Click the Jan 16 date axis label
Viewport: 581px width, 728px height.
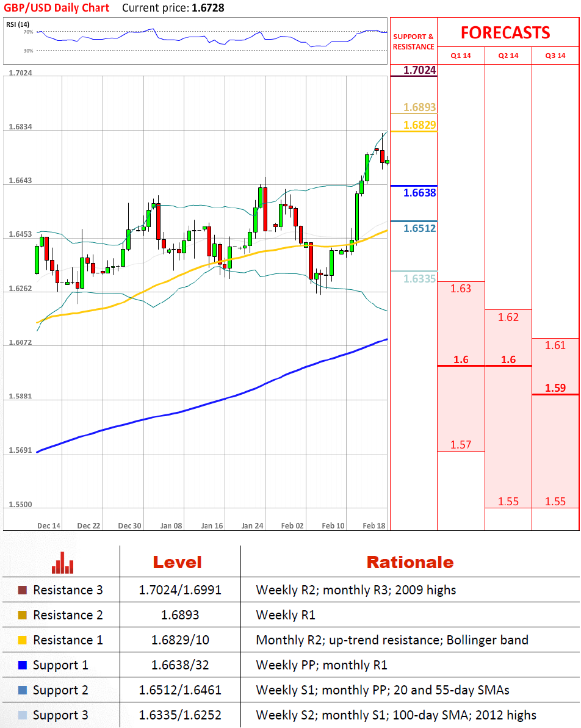click(x=212, y=525)
